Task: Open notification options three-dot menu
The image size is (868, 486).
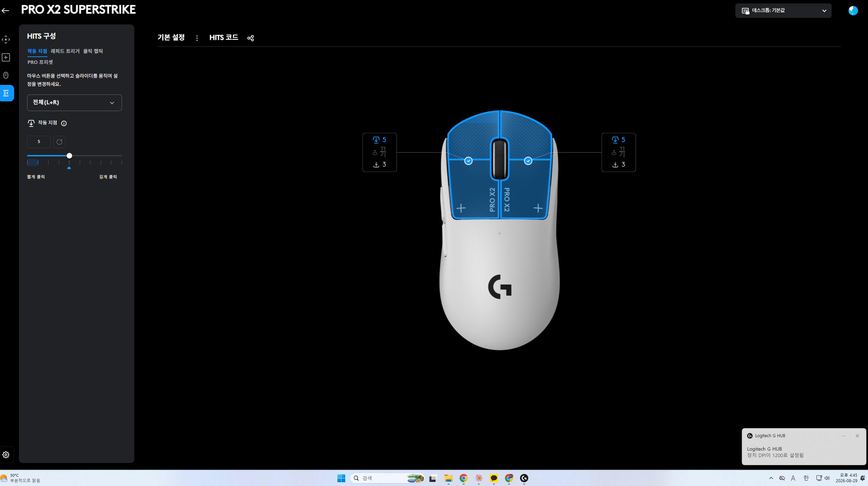Action: pos(844,436)
